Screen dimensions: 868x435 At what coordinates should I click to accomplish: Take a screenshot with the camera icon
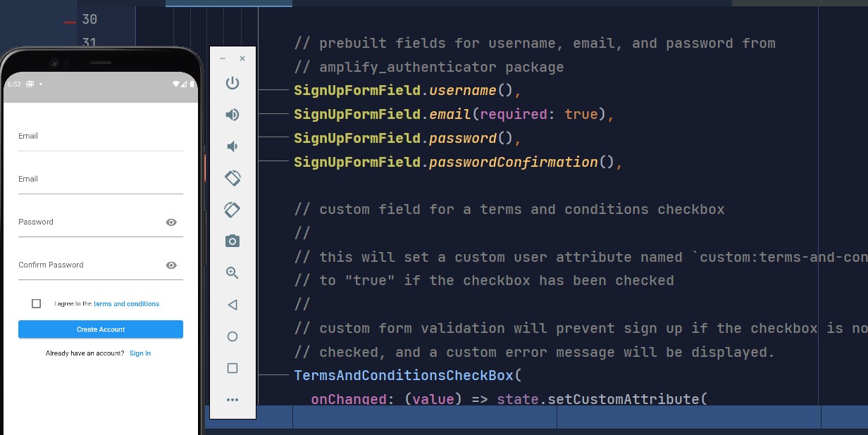[232, 241]
